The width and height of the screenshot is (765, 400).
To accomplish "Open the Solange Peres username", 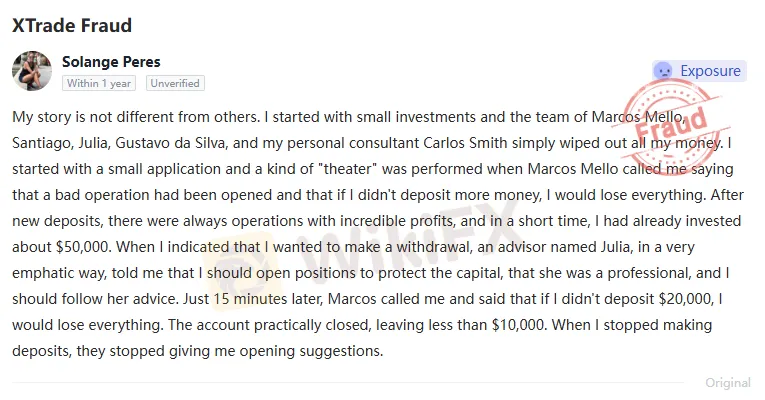I will (x=111, y=62).
